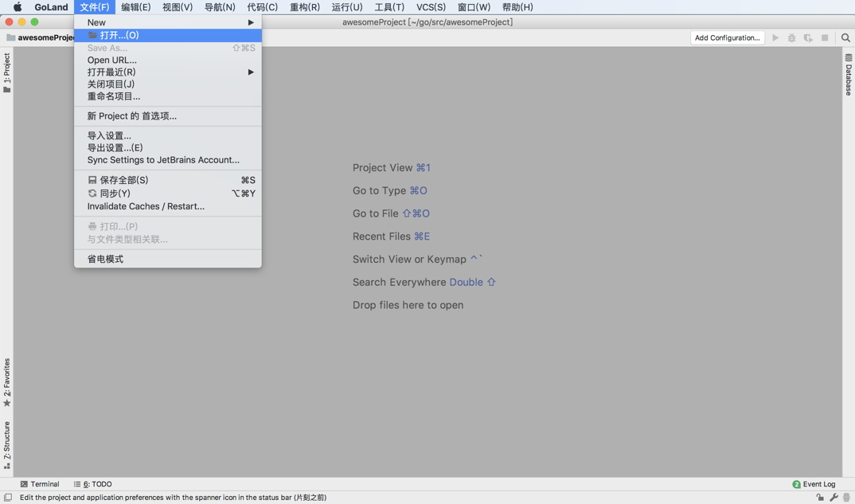Image resolution: width=855 pixels, height=504 pixels.
Task: Select 打开...(O) menu entry
Action: [168, 35]
